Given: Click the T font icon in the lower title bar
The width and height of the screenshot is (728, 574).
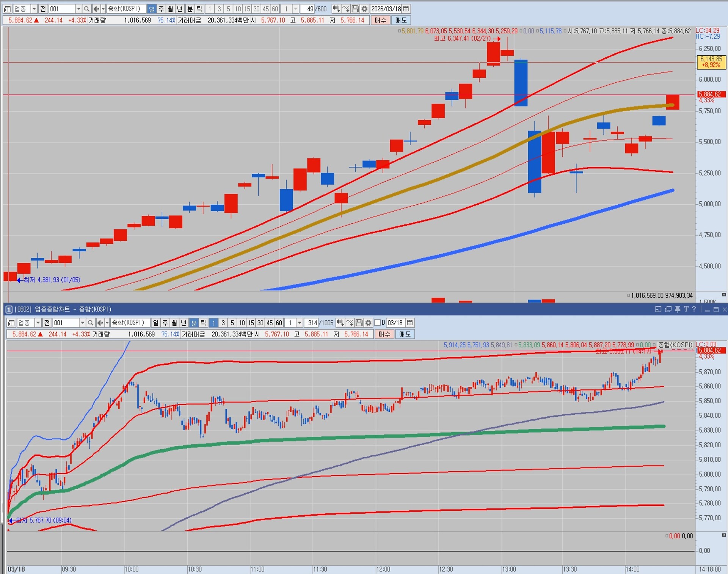Looking at the screenshot, I should (x=686, y=309).
